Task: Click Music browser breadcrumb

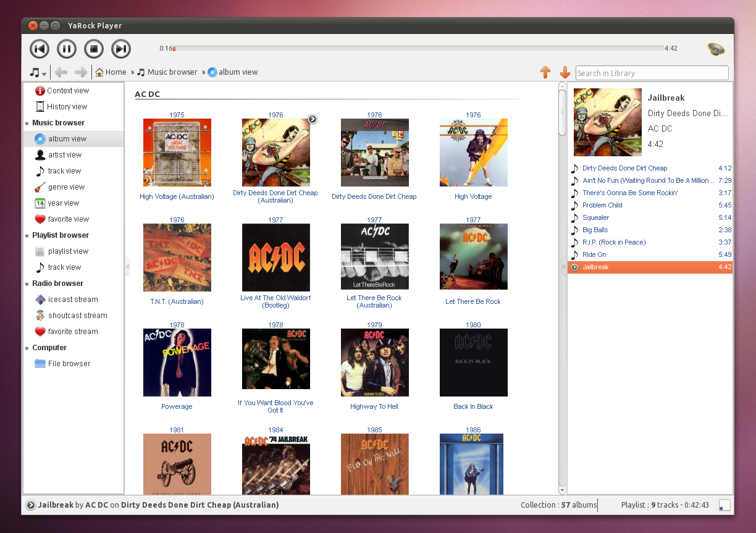Action: click(x=167, y=72)
